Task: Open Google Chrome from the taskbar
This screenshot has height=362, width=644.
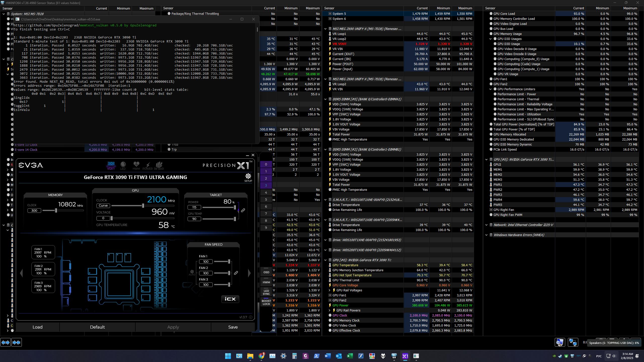Action: (x=261, y=356)
